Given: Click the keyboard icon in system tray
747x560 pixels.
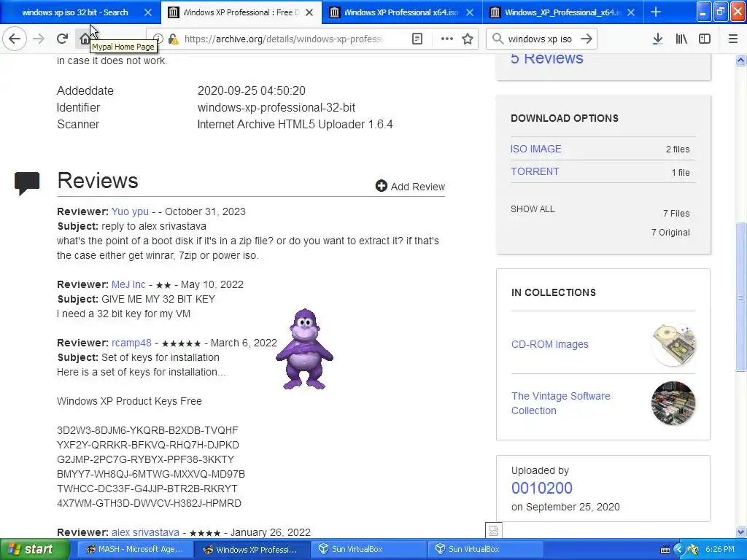Looking at the screenshot, I should tap(665, 550).
